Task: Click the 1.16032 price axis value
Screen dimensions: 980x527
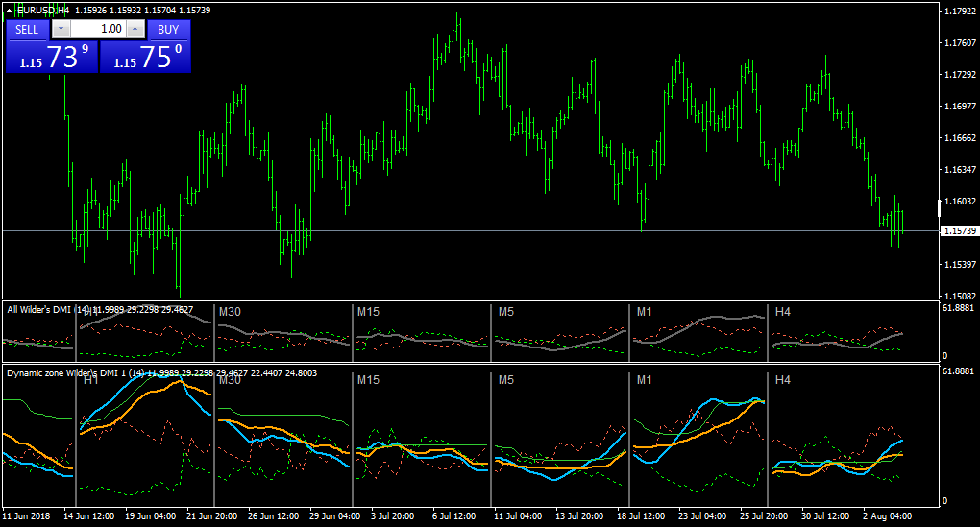Action: pyautogui.click(x=960, y=202)
